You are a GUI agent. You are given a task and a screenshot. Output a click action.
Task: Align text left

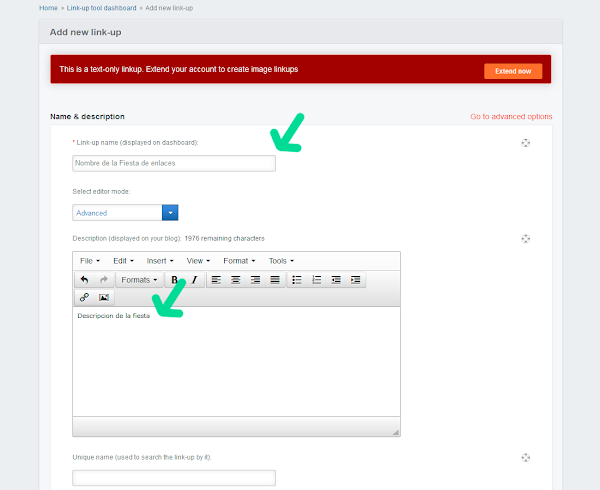point(216,280)
